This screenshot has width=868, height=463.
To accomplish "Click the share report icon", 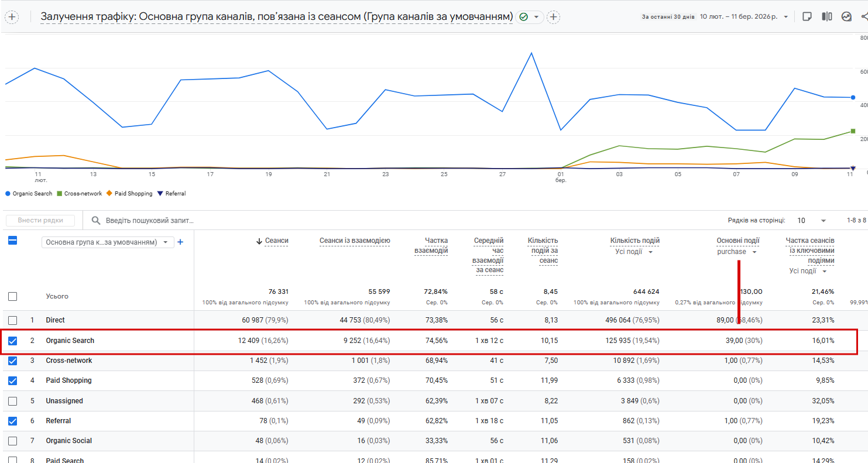I will tap(864, 16).
